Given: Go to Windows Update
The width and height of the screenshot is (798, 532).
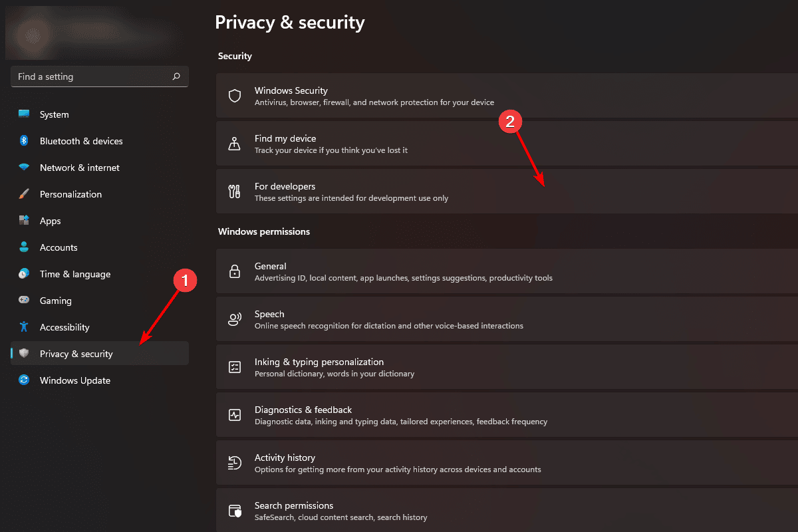Looking at the screenshot, I should (x=75, y=380).
